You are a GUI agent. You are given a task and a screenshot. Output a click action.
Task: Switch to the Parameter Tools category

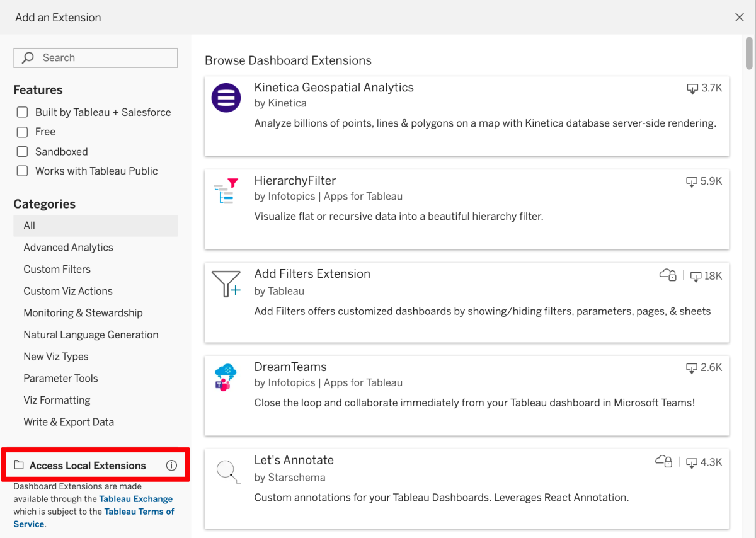pos(60,378)
